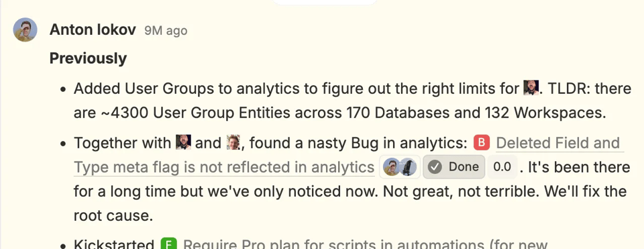Click the white pill at the top edge
Image resolution: width=644 pixels, height=249 pixels.
(325, 2)
